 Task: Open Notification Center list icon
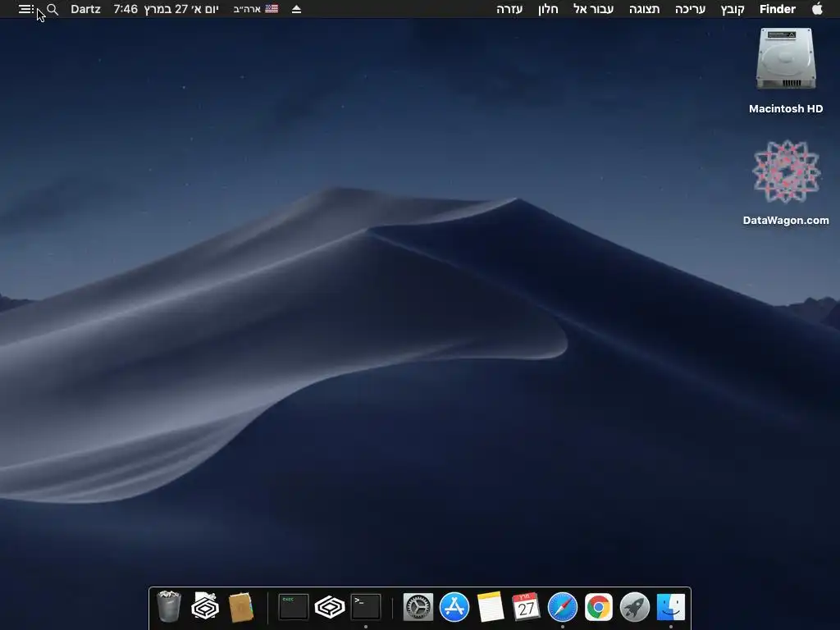point(25,9)
